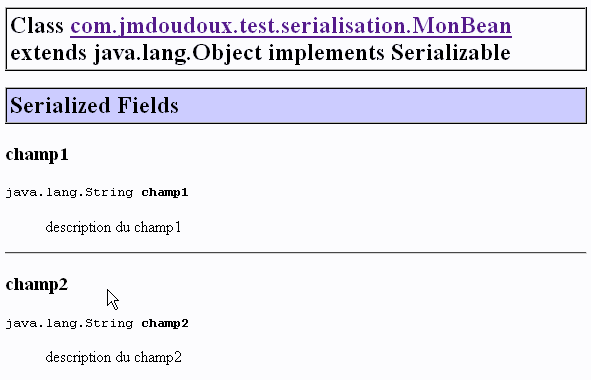The height and width of the screenshot is (380, 591).
Task: Click the word "extends" in the class header
Action: [x=48, y=53]
